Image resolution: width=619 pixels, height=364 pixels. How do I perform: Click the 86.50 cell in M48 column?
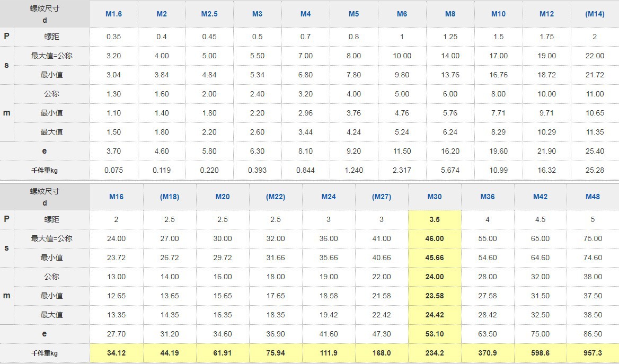[x=593, y=334]
